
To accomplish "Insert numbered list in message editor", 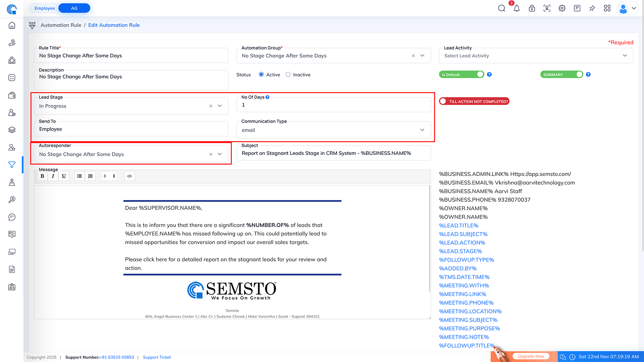I will [90, 176].
